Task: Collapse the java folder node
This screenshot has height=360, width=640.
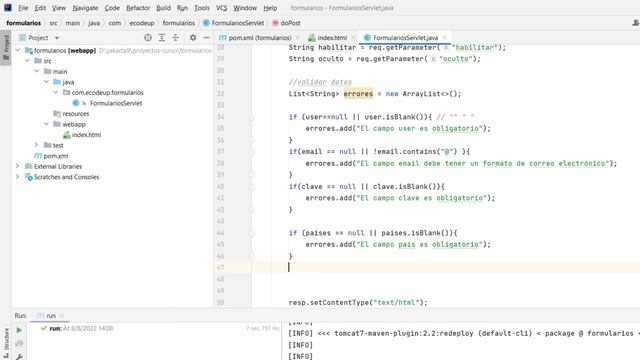Action: click(x=46, y=82)
